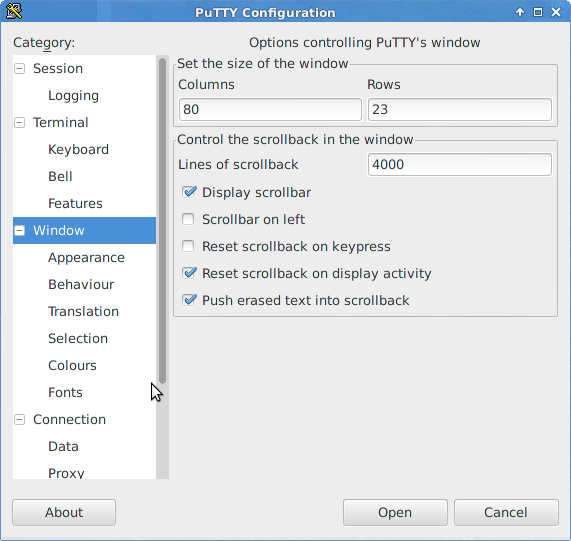This screenshot has height=541, width=571.
Task: Close the PuTTY Configuration window
Action: coord(556,12)
